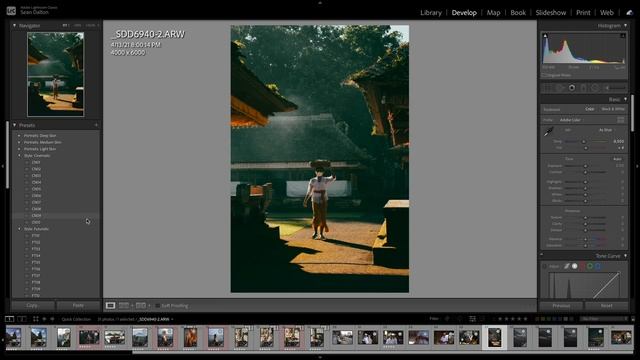The height and width of the screenshot is (360, 640).
Task: Expand Portraits: Deep Skin preset group
Action: [19, 136]
